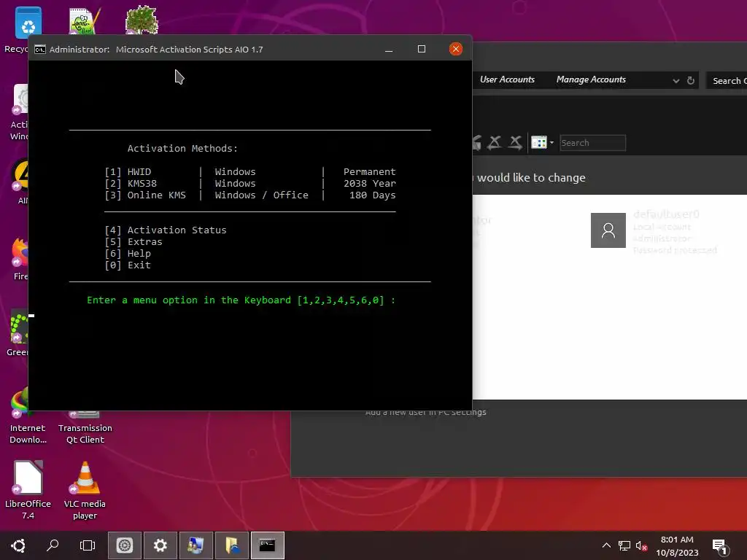Launch VLC media player from desktop
The height and width of the screenshot is (560, 747).
click(x=85, y=478)
